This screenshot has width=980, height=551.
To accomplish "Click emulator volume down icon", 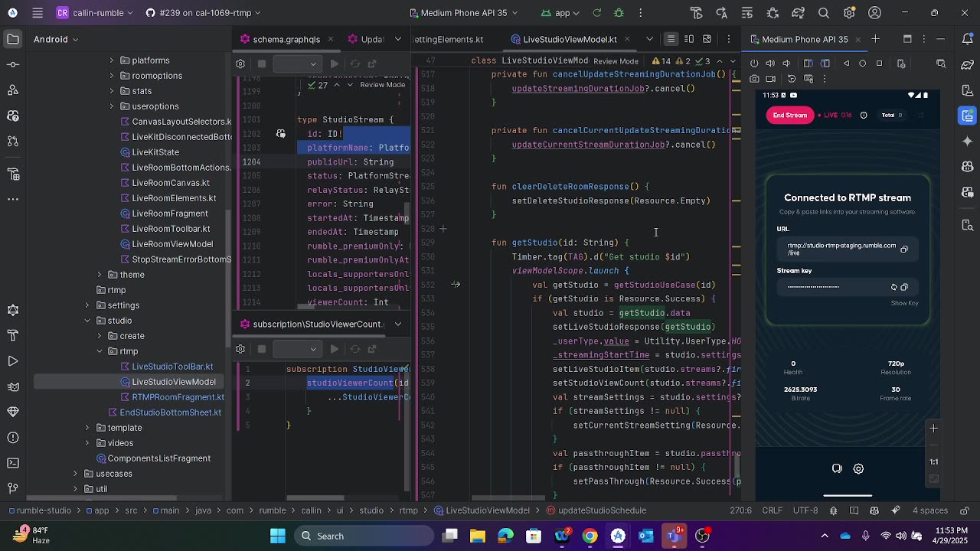I will (x=787, y=64).
